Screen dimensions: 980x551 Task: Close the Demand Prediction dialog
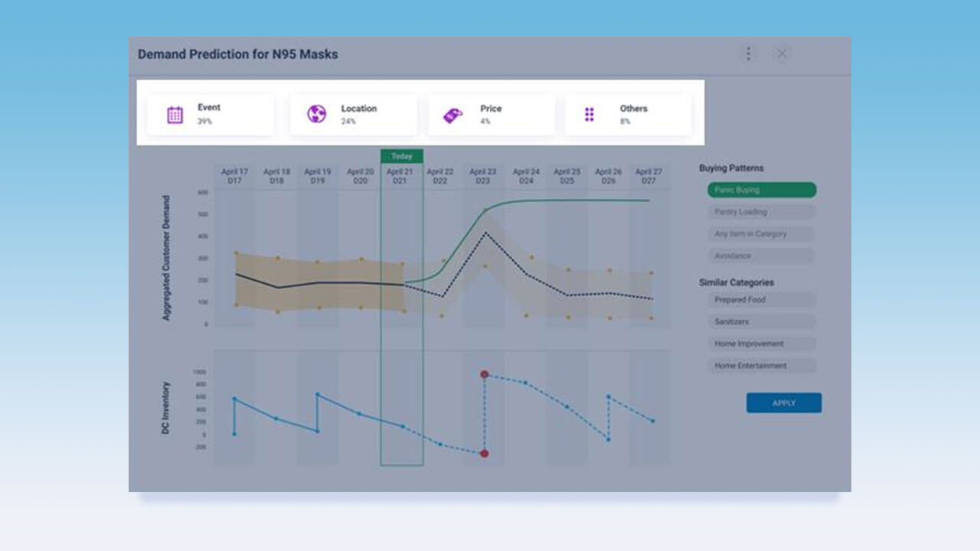tap(782, 54)
